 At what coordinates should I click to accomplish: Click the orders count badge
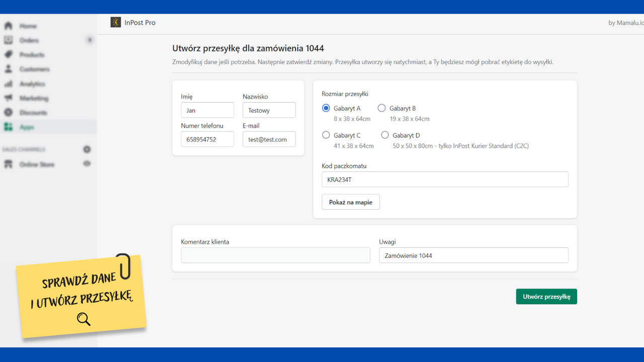tap(90, 40)
